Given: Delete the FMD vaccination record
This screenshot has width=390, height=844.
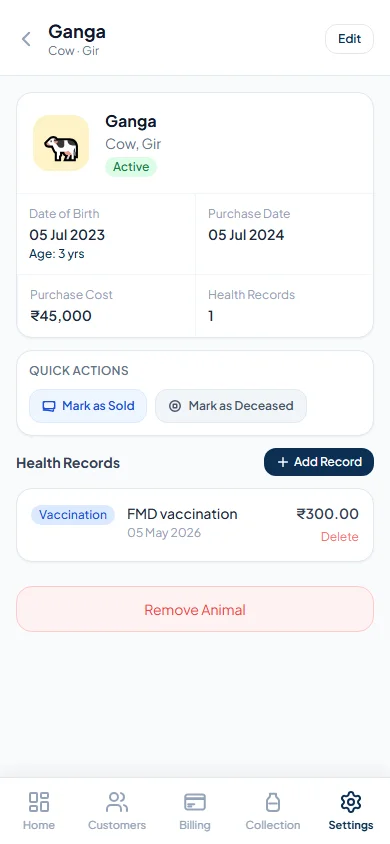Looking at the screenshot, I should 339,537.
